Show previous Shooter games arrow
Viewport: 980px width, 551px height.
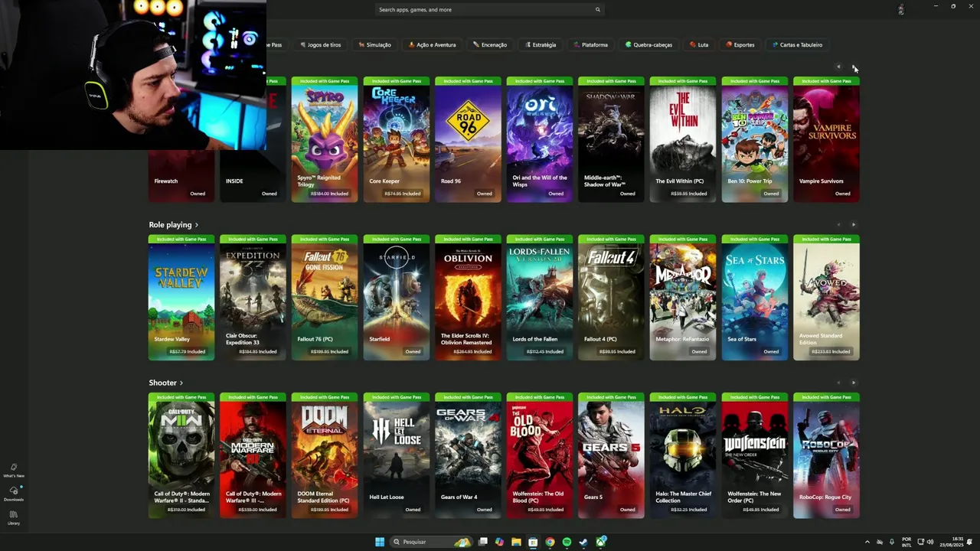(x=838, y=383)
